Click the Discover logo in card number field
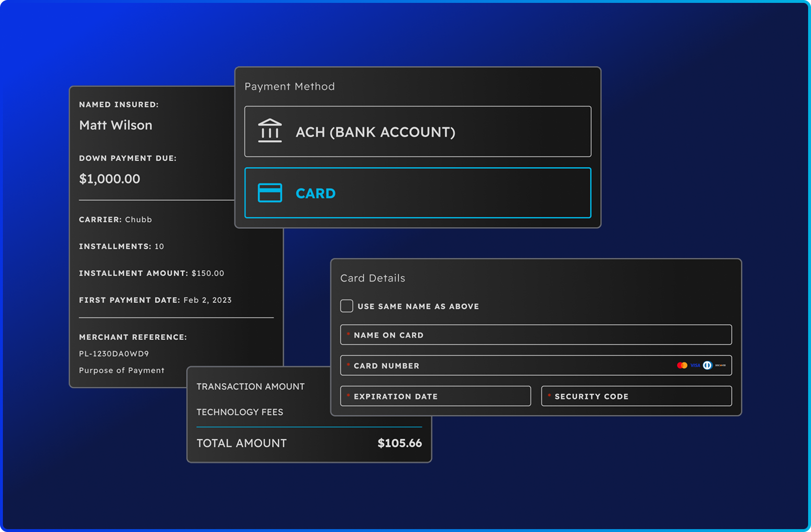This screenshot has height=532, width=811. (x=720, y=365)
